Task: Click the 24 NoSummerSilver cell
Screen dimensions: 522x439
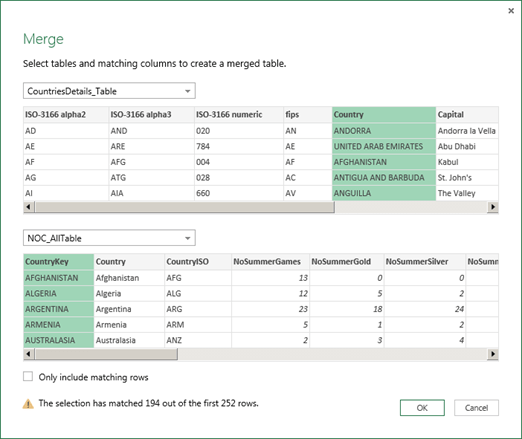Action: coord(425,309)
